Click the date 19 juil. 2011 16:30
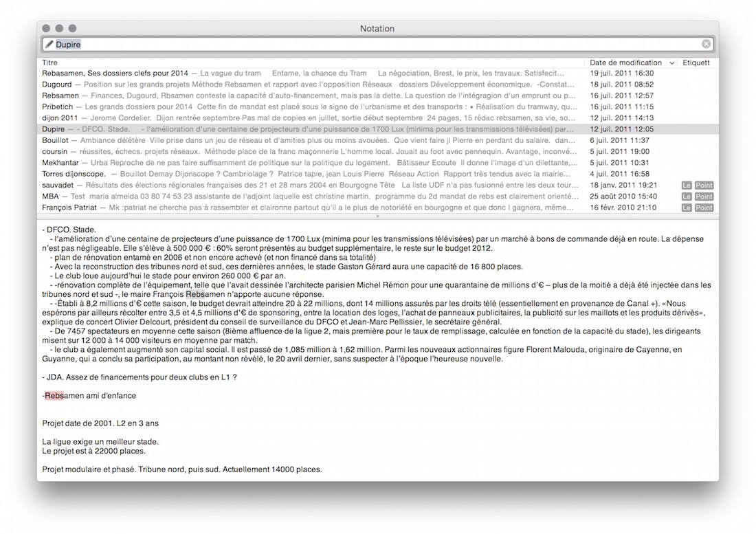The image size is (756, 534). [x=622, y=74]
